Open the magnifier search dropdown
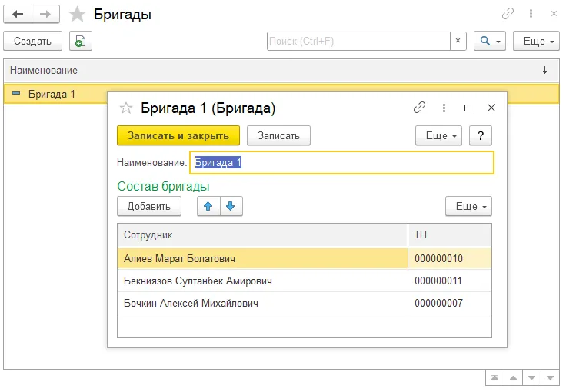The height and width of the screenshot is (392, 566). point(489,41)
